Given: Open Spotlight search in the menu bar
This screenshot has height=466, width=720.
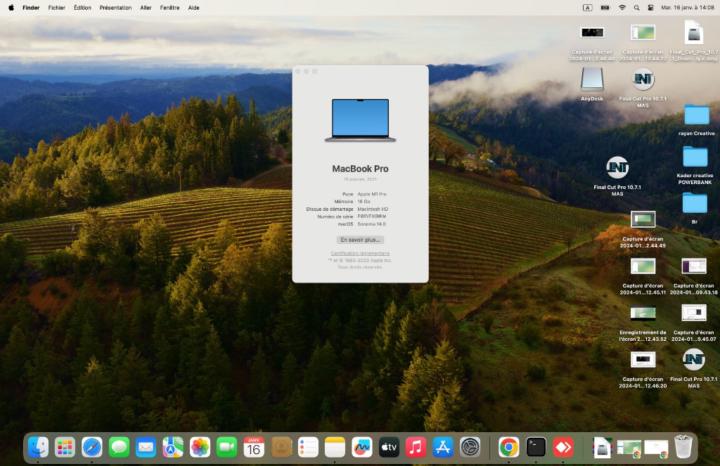Looking at the screenshot, I should pos(638,7).
